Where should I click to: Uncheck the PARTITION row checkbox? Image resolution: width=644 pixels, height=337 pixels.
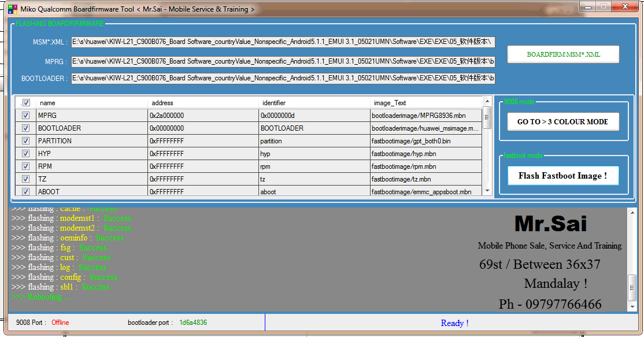[x=25, y=141]
